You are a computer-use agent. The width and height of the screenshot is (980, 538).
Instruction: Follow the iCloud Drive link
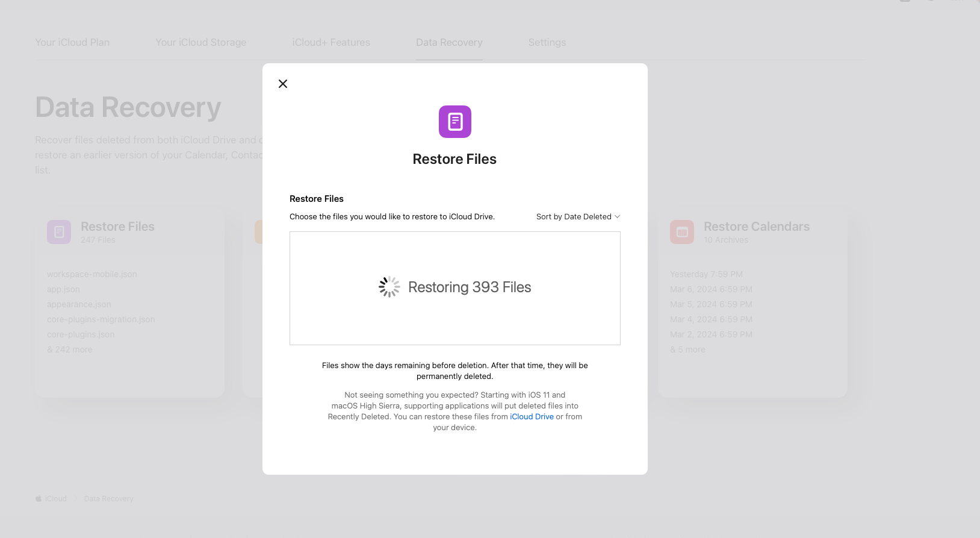point(532,417)
